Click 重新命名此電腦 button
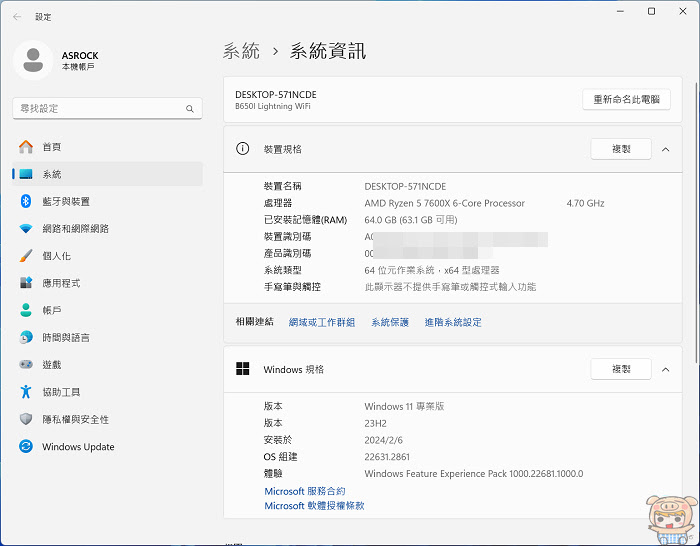Screen dimensions: 700x546 [626, 100]
